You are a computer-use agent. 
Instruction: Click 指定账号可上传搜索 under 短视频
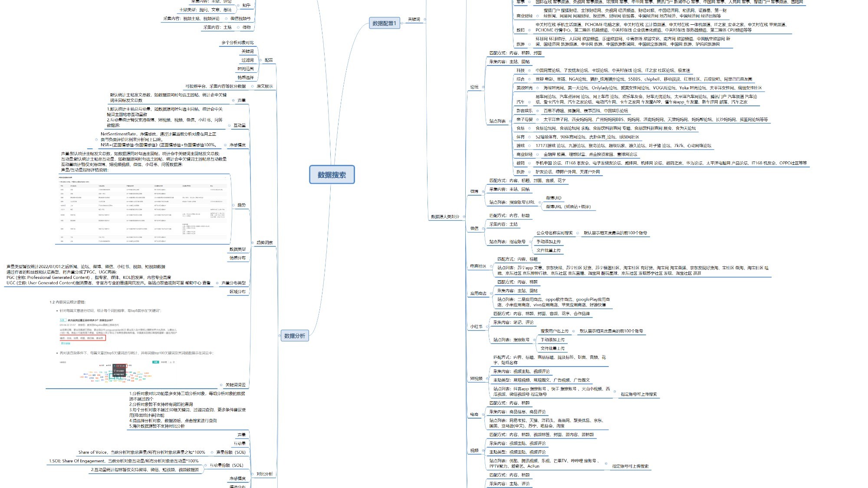pyautogui.click(x=638, y=394)
